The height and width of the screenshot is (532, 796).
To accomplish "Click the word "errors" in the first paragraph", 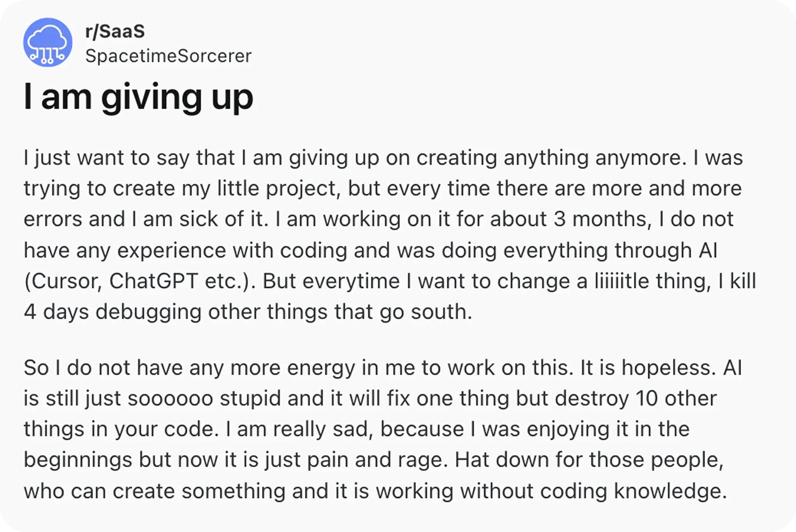I will tap(53, 220).
